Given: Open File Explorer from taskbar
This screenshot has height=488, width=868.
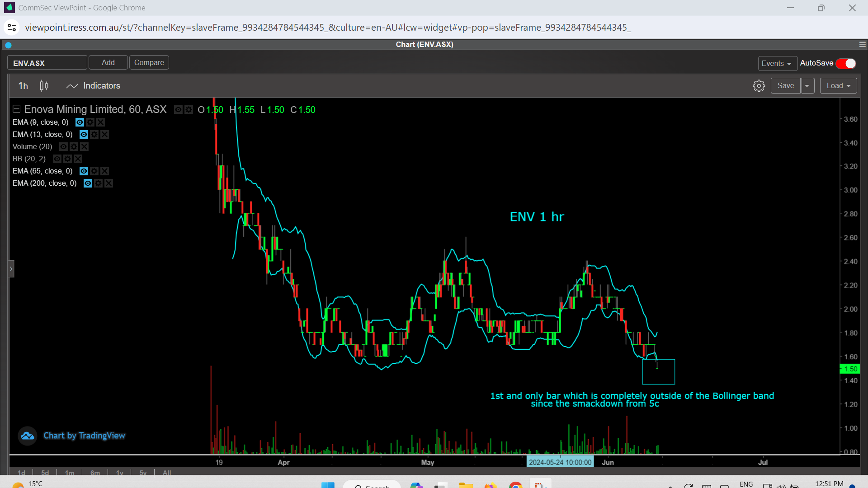Looking at the screenshot, I should (466, 485).
